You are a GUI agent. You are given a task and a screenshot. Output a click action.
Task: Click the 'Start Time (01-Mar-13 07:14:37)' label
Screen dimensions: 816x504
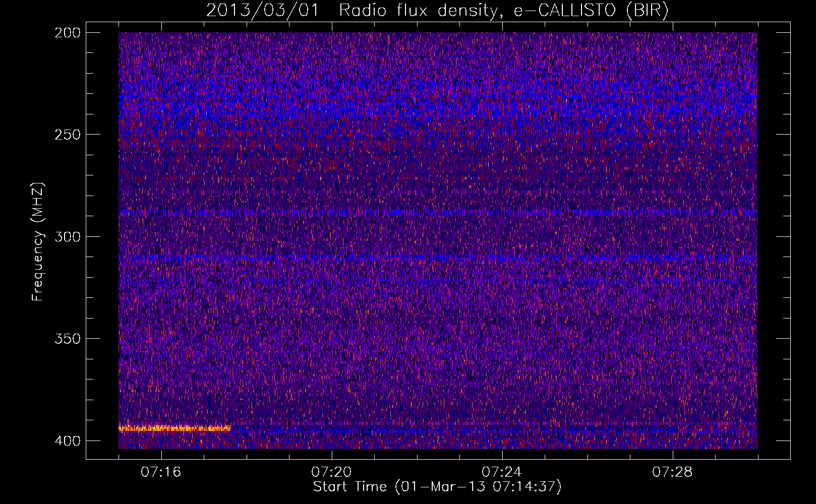(437, 487)
